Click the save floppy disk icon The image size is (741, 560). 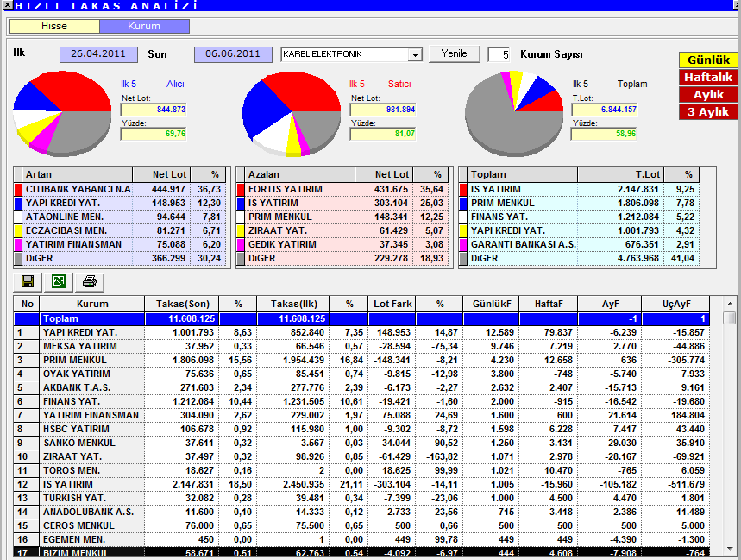point(28,282)
